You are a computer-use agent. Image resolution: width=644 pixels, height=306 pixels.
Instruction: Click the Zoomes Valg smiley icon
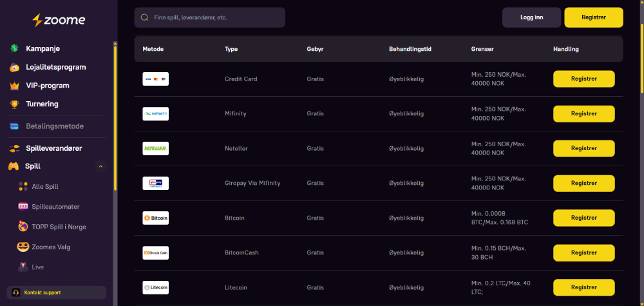click(x=23, y=247)
